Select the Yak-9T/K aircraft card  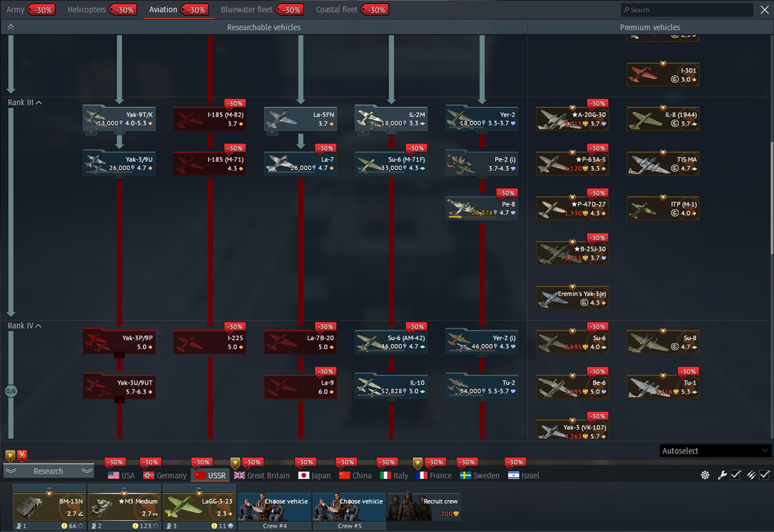click(x=119, y=119)
